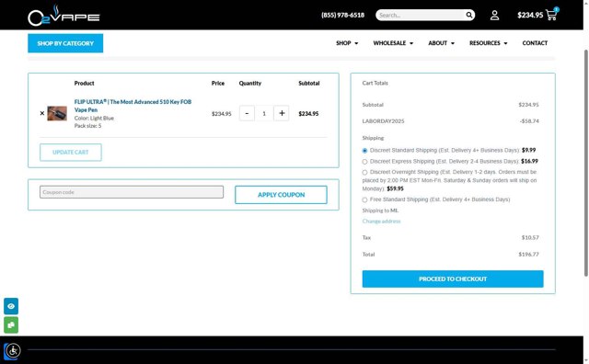Click the LABORDAY2025 coupon label
589x364 pixels.
383,121
